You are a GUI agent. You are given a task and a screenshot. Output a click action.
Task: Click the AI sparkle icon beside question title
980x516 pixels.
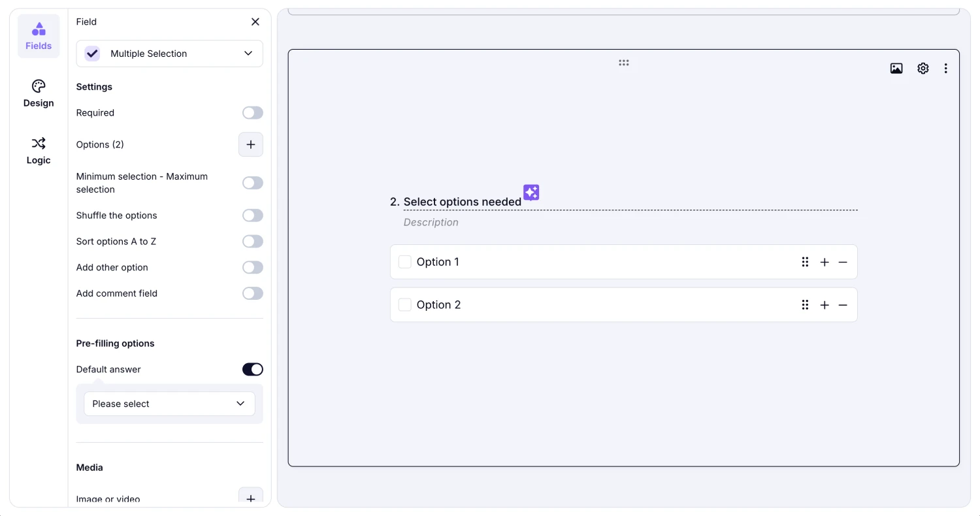(531, 193)
